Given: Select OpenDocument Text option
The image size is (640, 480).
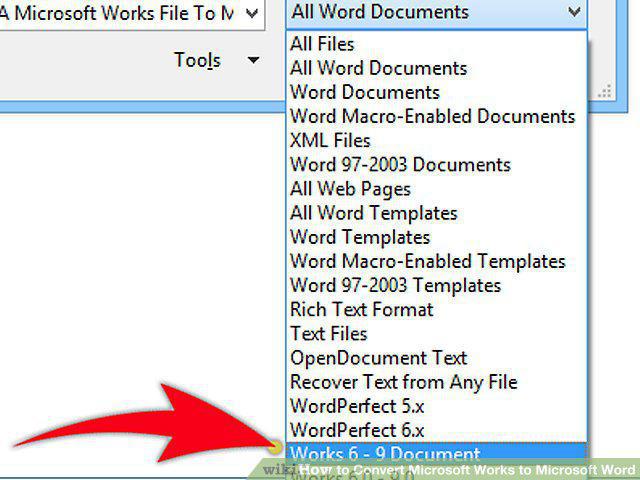Looking at the screenshot, I should (x=436, y=358).
